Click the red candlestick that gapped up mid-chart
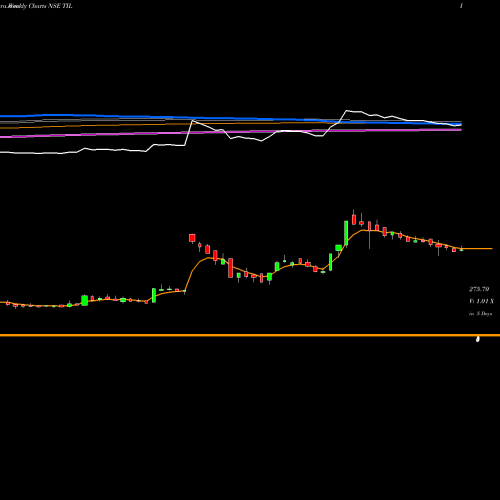500x500 pixels. pos(192,238)
